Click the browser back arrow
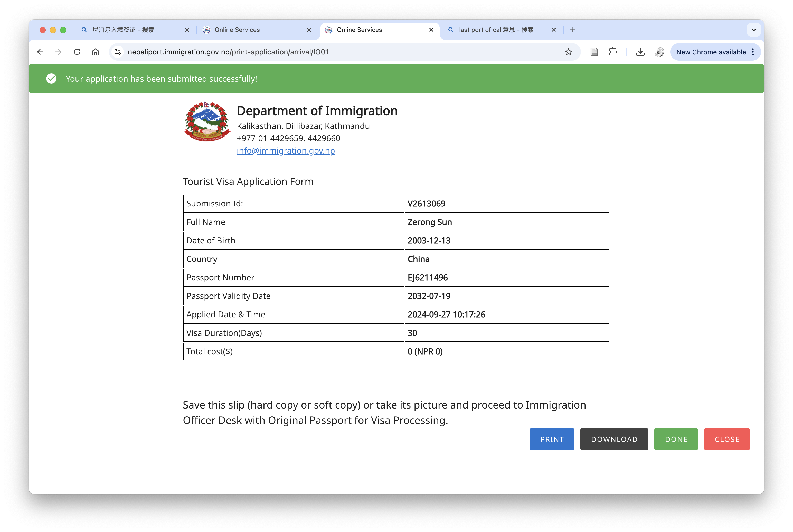This screenshot has width=793, height=532. click(x=40, y=52)
